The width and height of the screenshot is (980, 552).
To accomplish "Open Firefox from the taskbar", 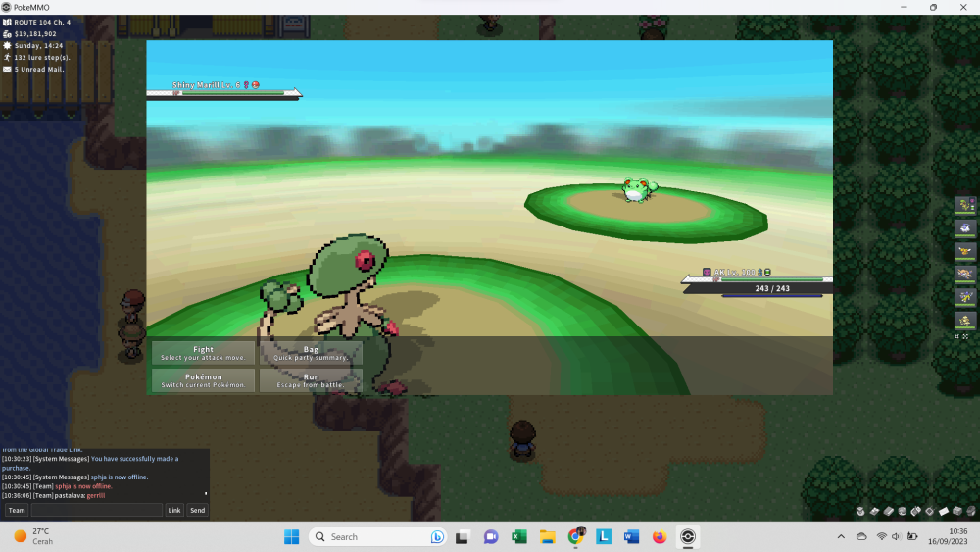I will [x=660, y=537].
